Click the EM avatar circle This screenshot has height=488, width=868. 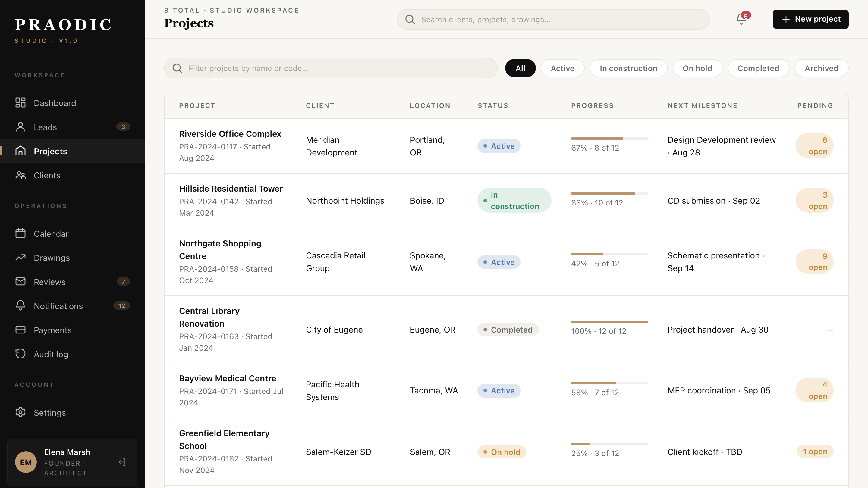26,462
